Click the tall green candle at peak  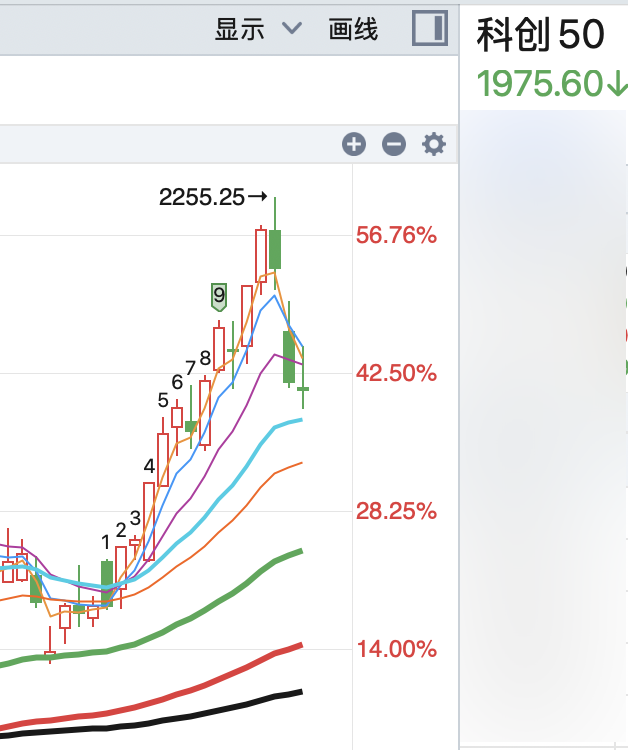coord(275,249)
